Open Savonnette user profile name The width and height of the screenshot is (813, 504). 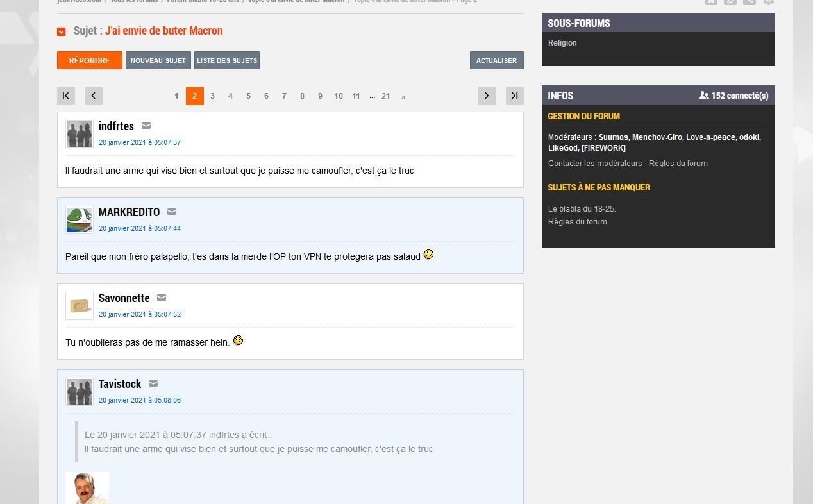pyautogui.click(x=124, y=298)
